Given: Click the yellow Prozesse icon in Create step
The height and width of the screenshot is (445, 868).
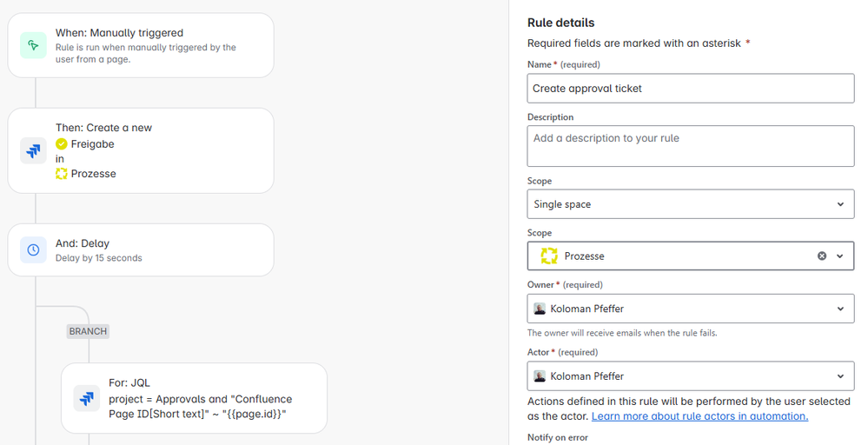Looking at the screenshot, I should pyautogui.click(x=62, y=174).
